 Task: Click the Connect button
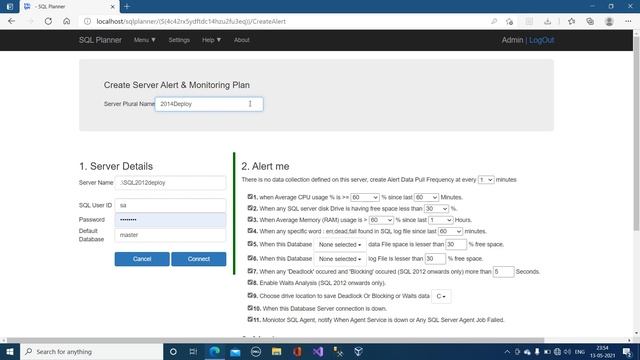199,259
